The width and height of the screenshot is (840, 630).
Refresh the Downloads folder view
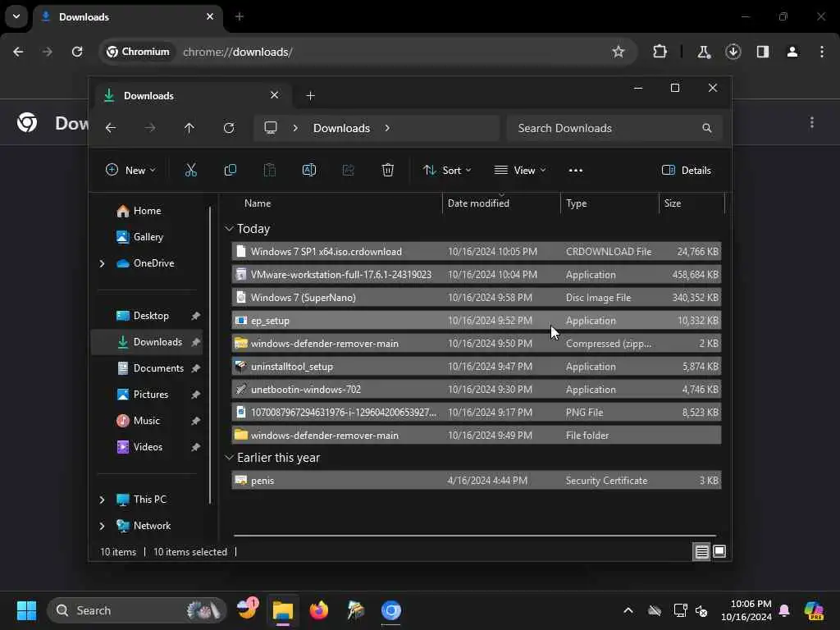(x=229, y=128)
